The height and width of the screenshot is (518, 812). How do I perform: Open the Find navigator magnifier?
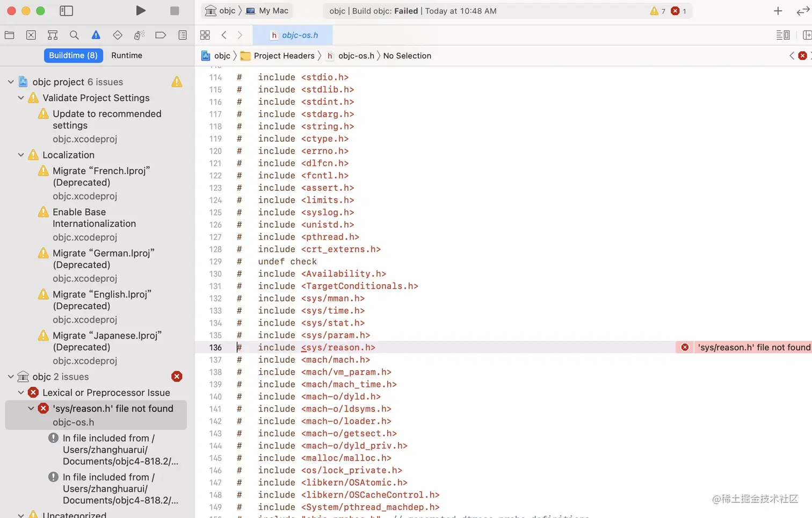pos(74,35)
